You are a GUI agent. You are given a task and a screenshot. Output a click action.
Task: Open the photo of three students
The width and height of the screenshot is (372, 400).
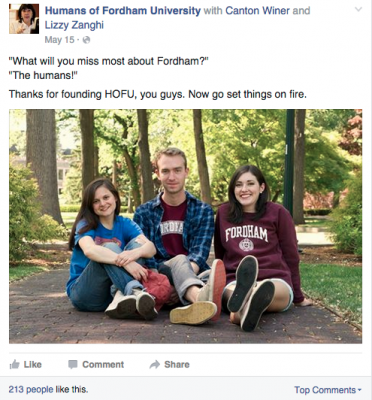pos(185,226)
